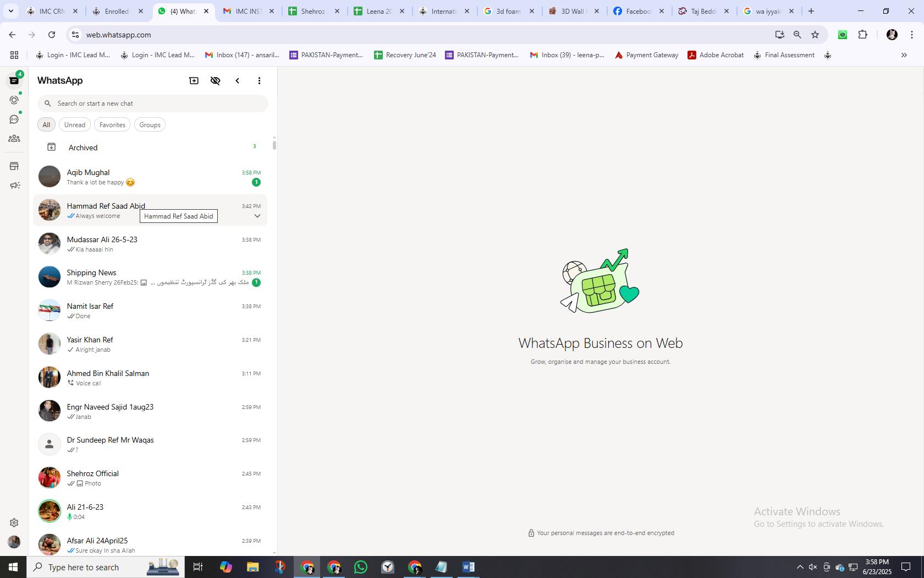Open the WhatsApp three-dot menu
Screen dimensions: 924x578
tap(259, 80)
